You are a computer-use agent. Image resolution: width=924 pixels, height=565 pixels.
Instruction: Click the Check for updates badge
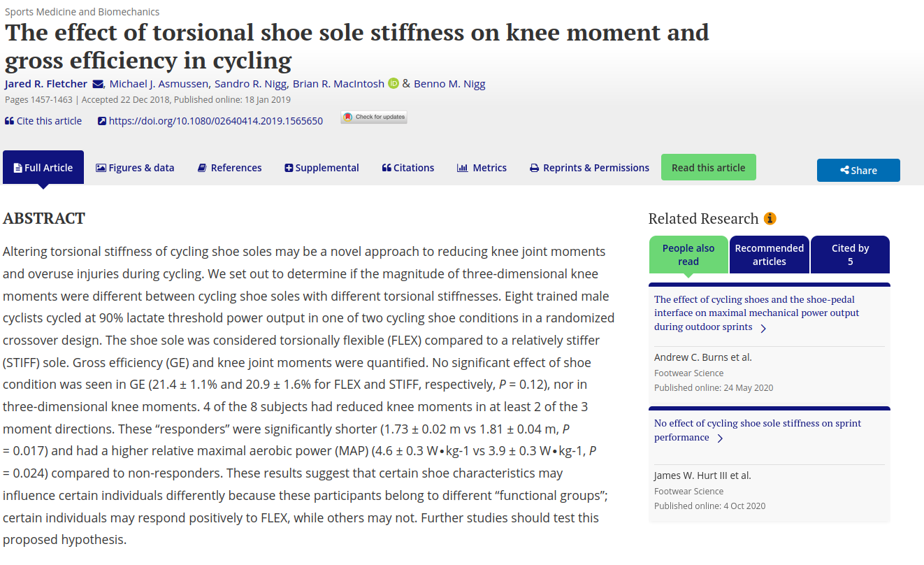click(x=374, y=117)
